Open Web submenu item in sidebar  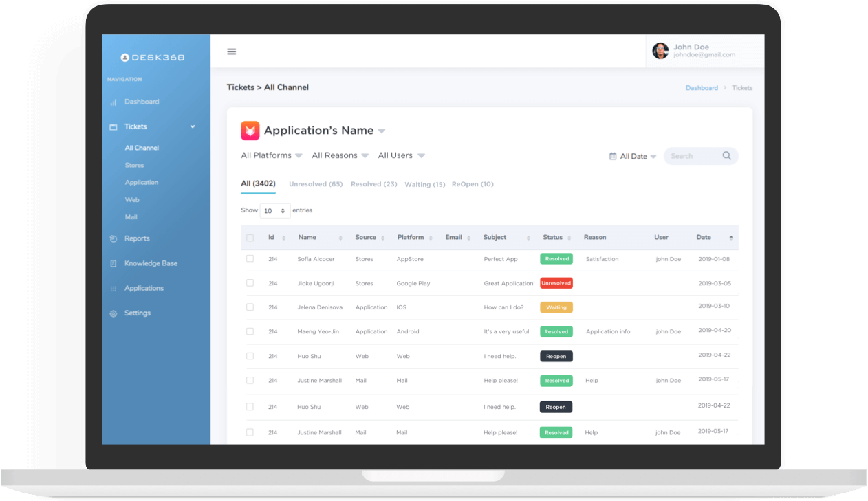132,200
